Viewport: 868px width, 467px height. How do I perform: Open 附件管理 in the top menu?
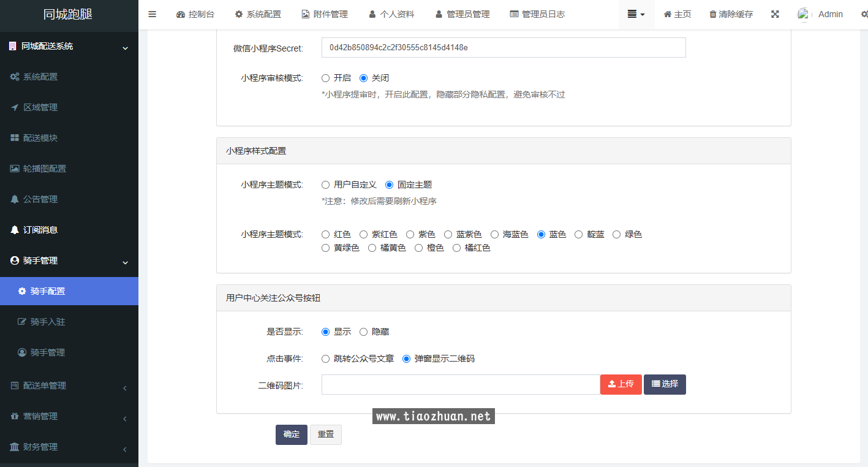tap(325, 14)
